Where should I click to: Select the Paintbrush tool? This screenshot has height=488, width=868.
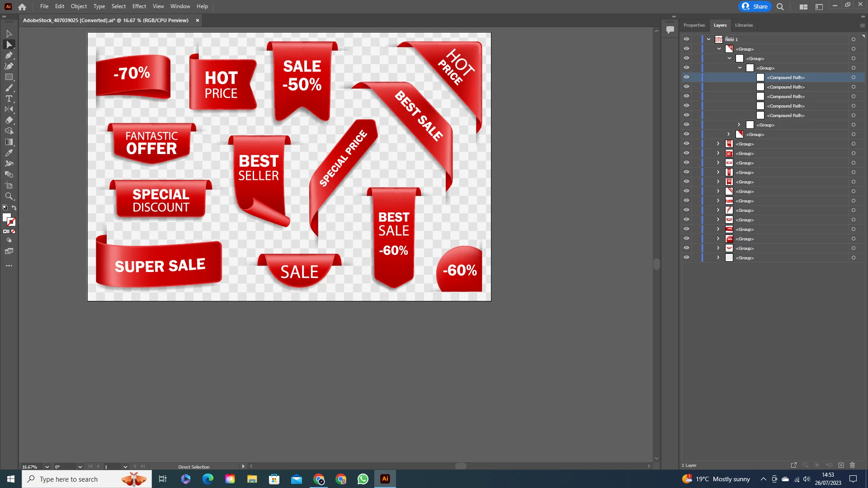click(9, 88)
